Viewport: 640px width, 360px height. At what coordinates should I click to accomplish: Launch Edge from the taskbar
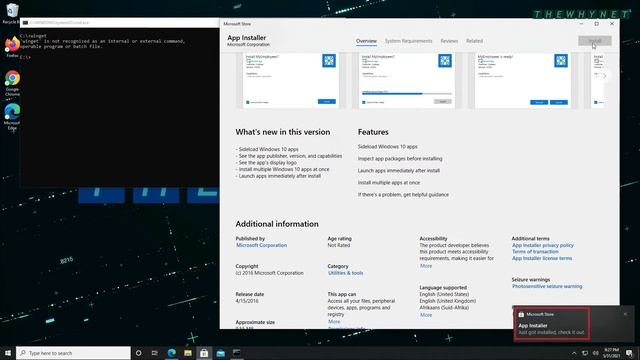[171, 353]
